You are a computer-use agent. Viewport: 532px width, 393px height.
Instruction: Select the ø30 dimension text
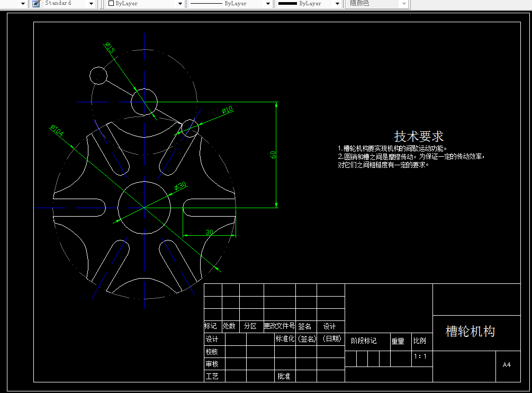point(180,185)
